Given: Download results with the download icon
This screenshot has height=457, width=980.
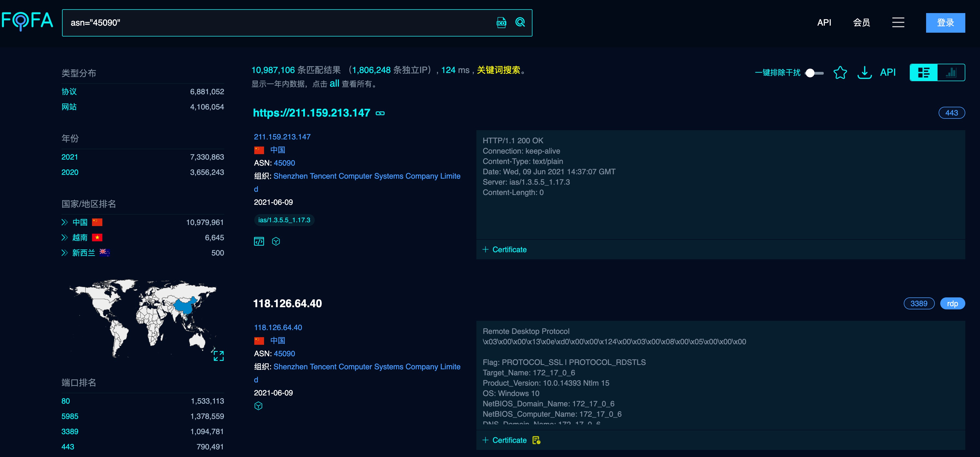Looking at the screenshot, I should [864, 72].
